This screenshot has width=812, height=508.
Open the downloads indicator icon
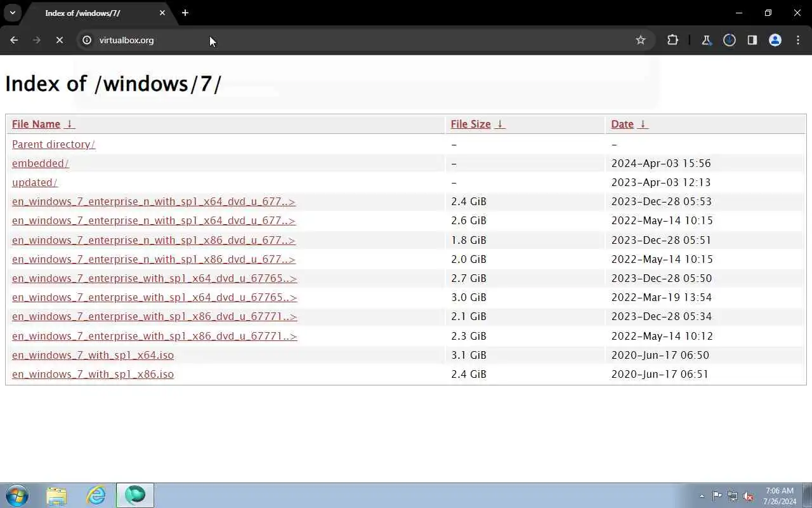[x=730, y=40]
